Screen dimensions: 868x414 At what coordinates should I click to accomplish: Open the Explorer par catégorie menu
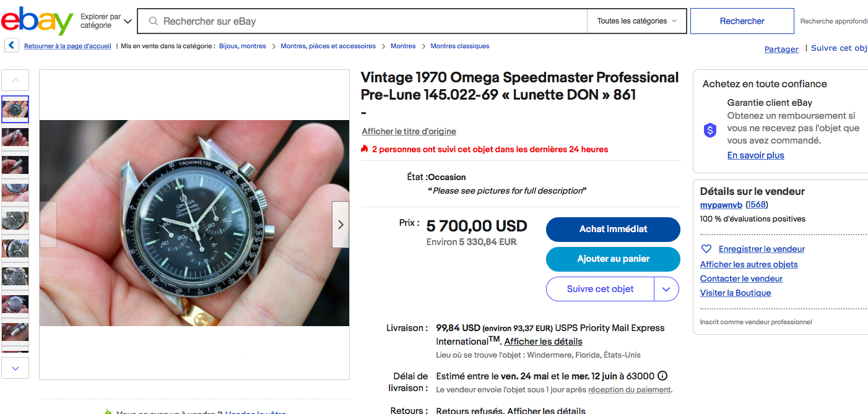click(106, 21)
